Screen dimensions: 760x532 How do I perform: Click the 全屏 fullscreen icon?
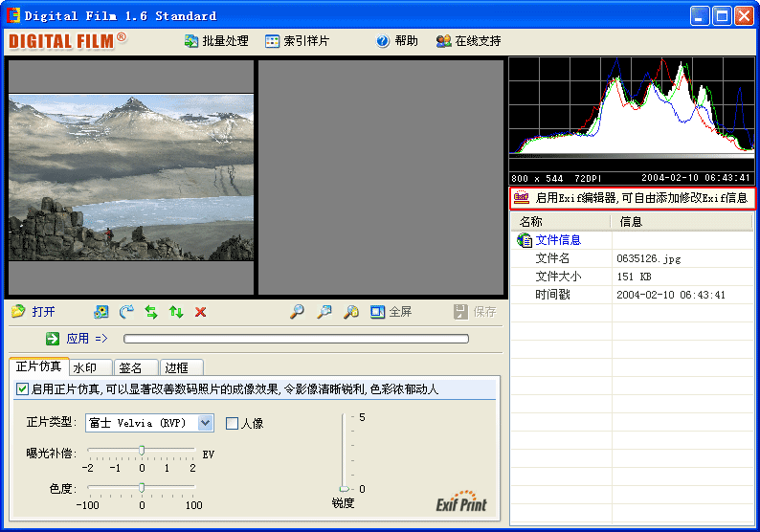(377, 312)
